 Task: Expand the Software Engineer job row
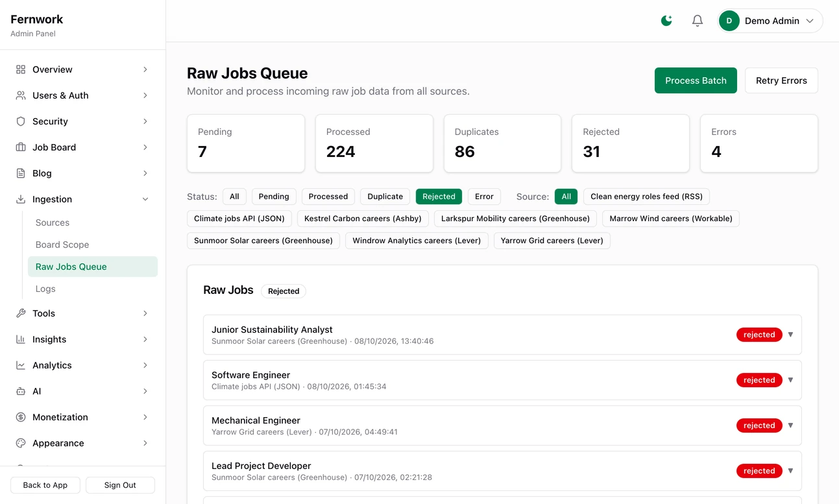click(502, 380)
